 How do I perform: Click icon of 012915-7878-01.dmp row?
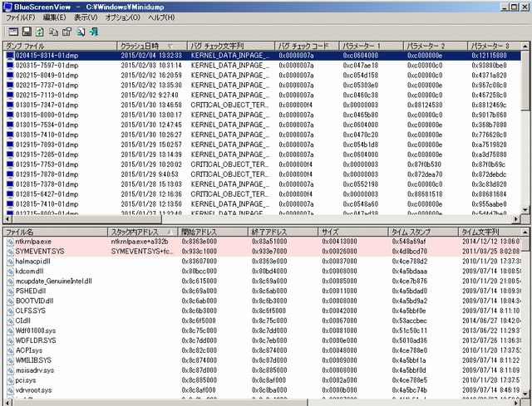pos(10,174)
